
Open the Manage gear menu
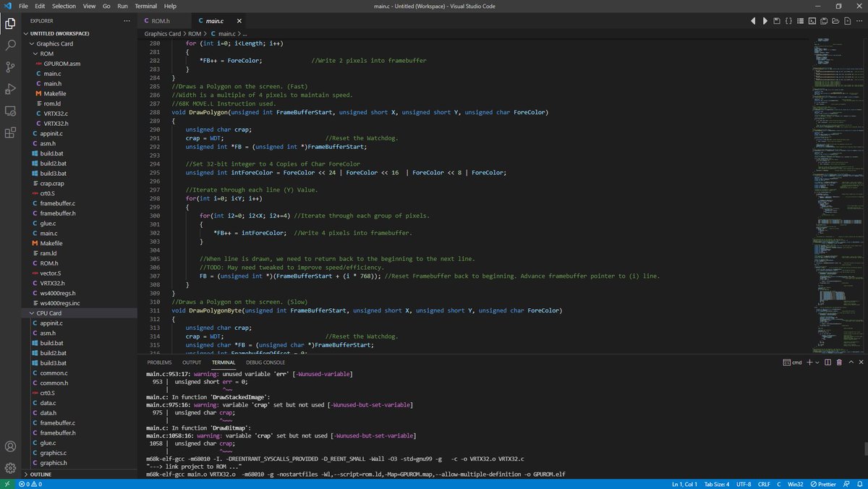pos(10,468)
